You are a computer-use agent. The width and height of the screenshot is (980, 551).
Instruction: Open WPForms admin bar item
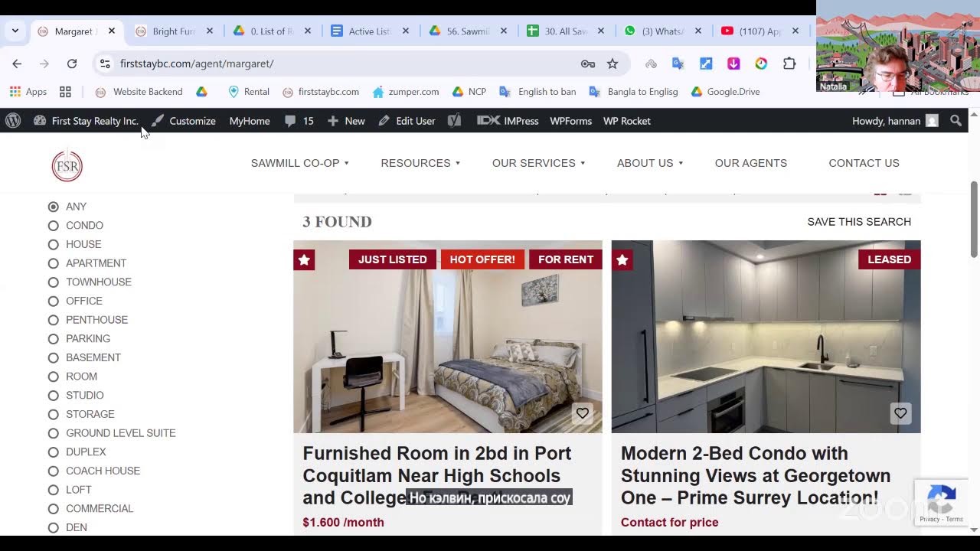(570, 121)
